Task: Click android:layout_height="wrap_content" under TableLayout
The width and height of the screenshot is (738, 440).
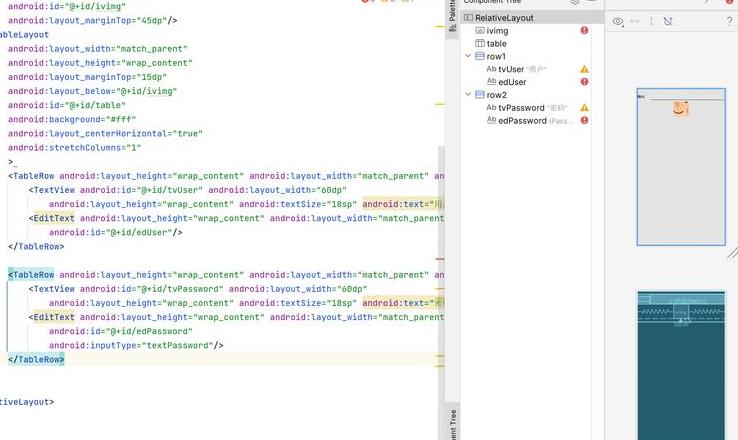Action: pos(100,63)
